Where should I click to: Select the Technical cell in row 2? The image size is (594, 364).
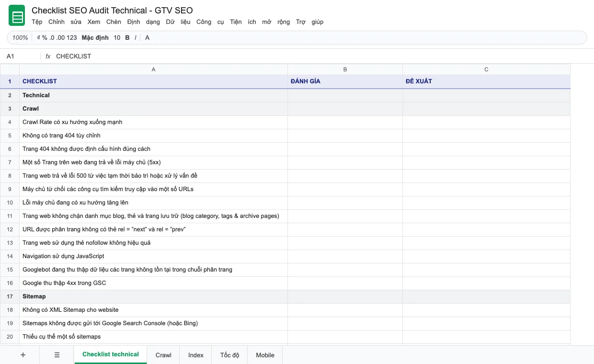coord(153,95)
